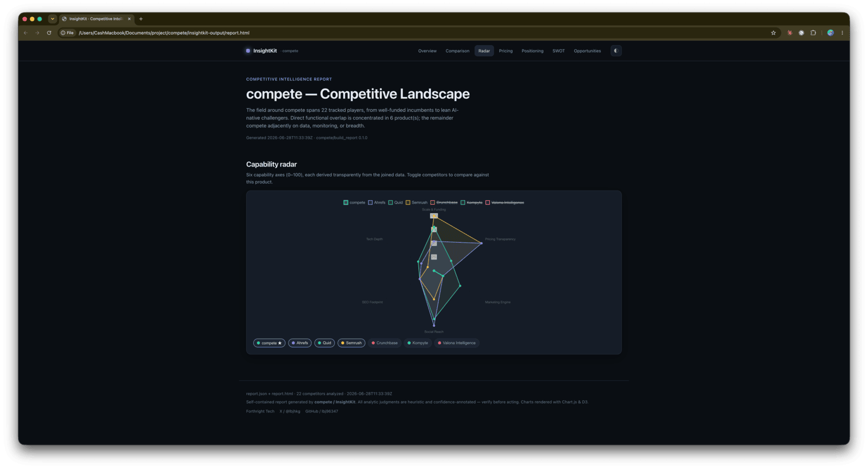This screenshot has height=469, width=868.
Task: Open the Chrome three-dot menu
Action: (x=842, y=33)
